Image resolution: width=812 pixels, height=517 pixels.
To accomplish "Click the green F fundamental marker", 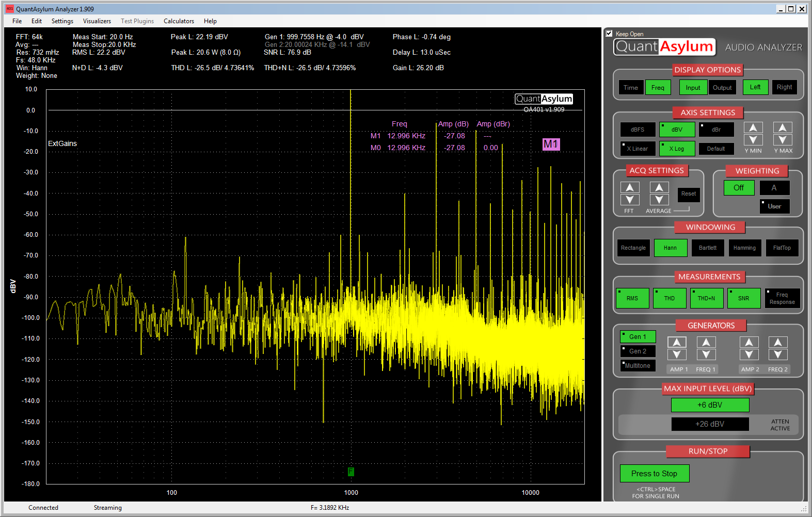I will click(351, 472).
